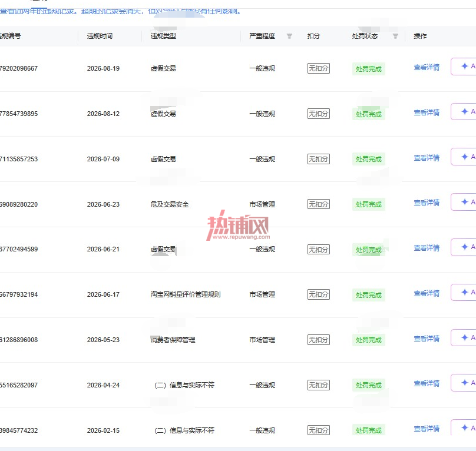Open 查看详情 for the 2026-02-15 record

point(427,429)
